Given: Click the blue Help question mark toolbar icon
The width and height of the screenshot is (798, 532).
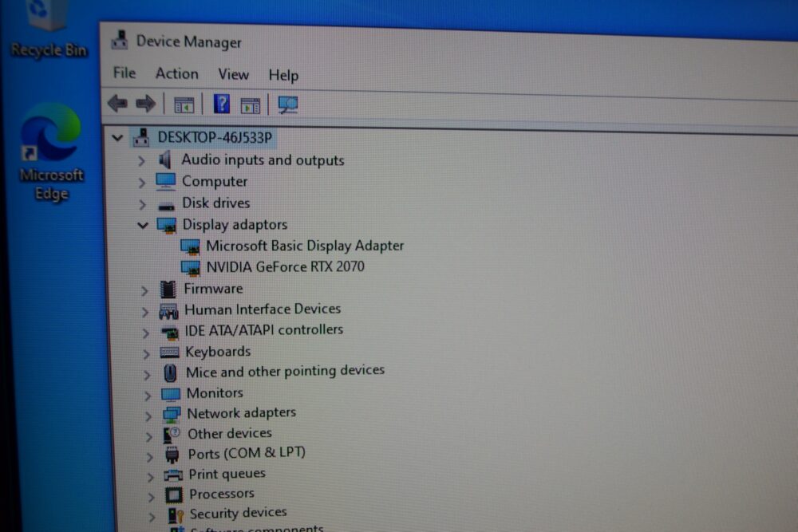Looking at the screenshot, I should tap(221, 104).
